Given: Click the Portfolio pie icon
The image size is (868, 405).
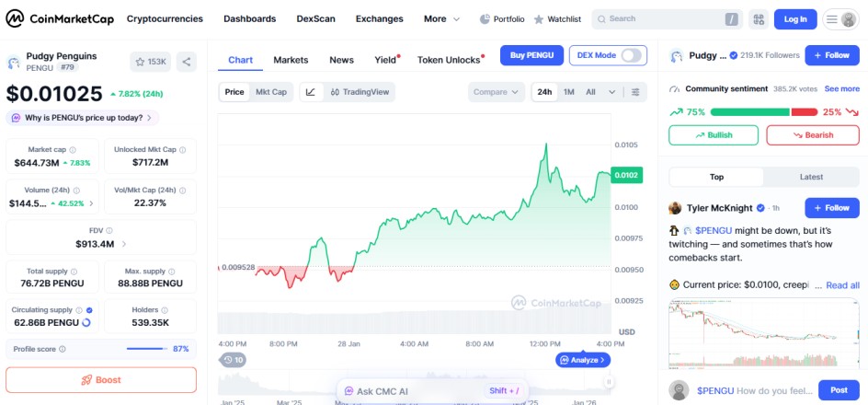Looking at the screenshot, I should click(x=485, y=18).
